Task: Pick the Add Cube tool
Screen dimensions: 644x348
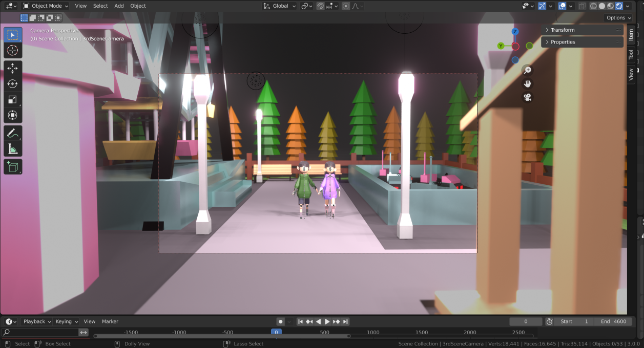Action: [x=13, y=167]
